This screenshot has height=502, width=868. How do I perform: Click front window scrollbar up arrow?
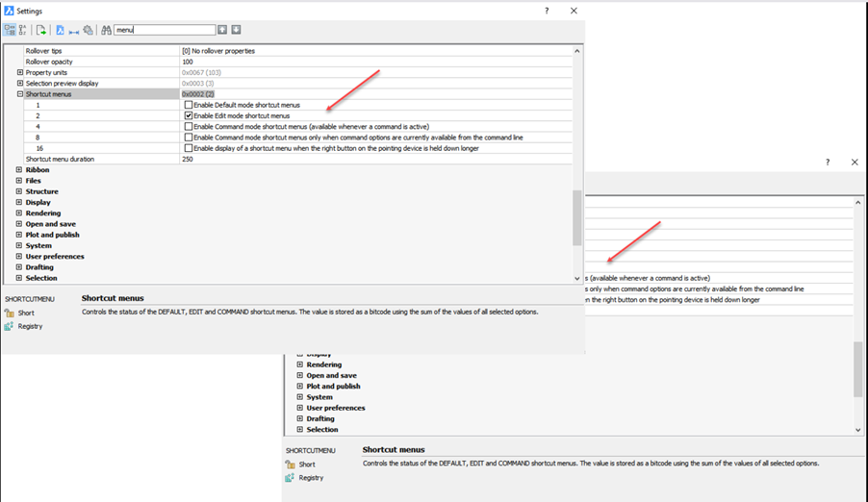577,51
